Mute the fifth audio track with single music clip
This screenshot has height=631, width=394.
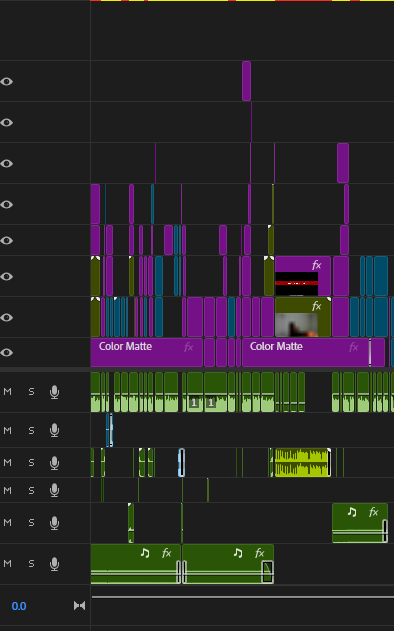click(x=7, y=522)
